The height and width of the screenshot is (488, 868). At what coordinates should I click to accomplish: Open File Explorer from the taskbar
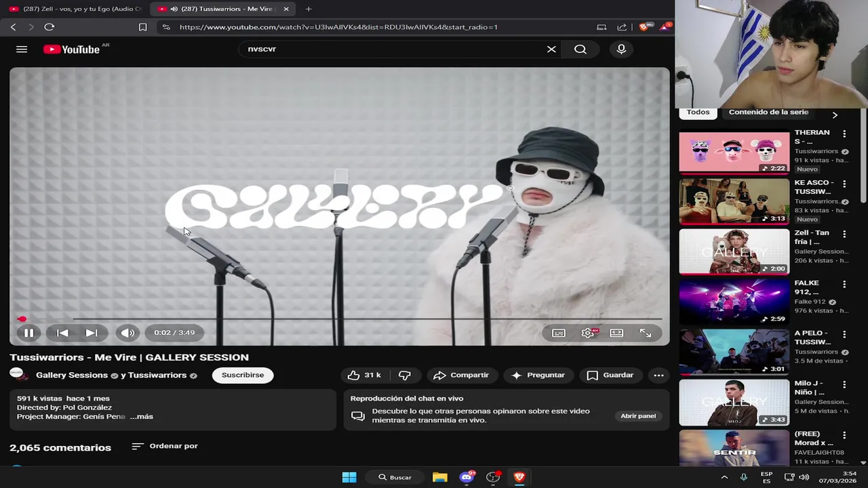point(440,477)
